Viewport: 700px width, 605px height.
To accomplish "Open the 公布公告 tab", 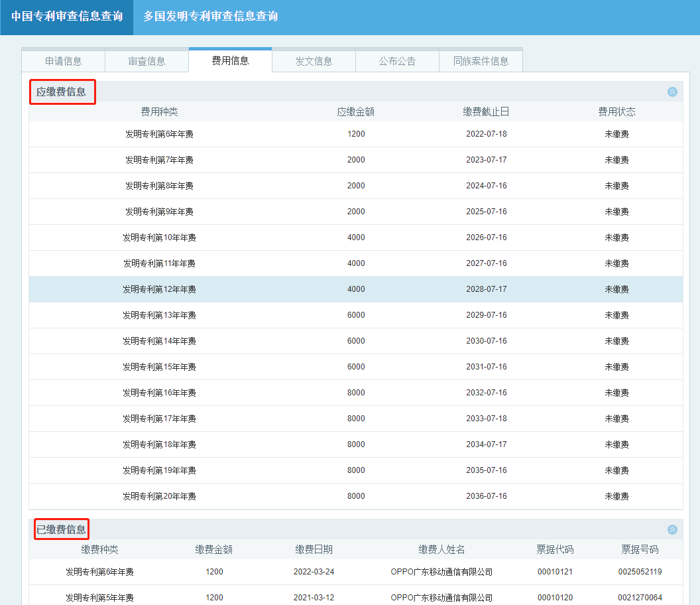I will click(x=397, y=61).
